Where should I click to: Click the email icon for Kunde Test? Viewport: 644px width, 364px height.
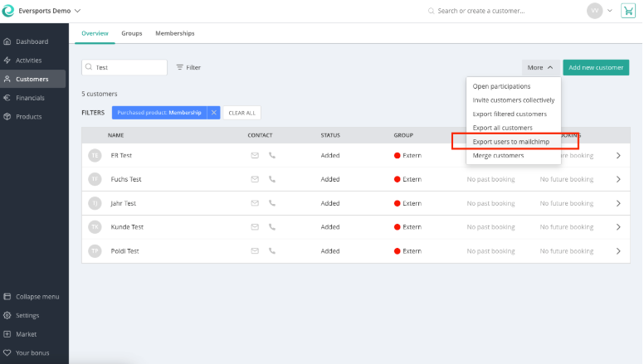point(255,227)
